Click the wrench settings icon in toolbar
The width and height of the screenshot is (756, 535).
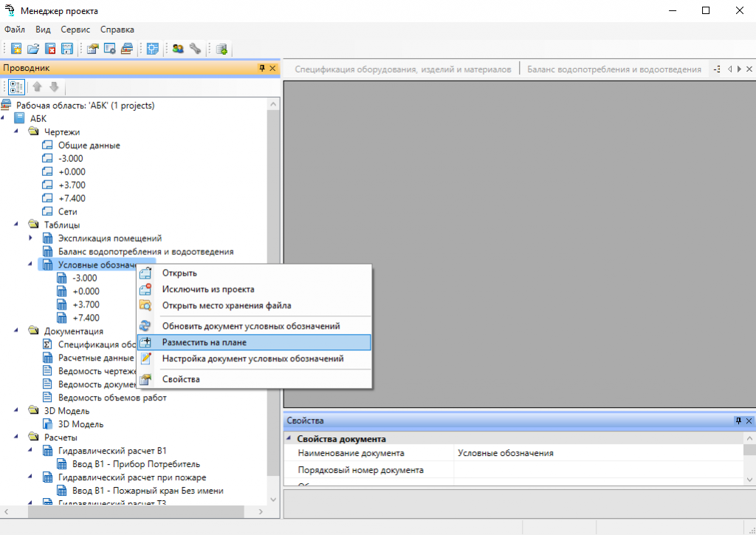[195, 50]
